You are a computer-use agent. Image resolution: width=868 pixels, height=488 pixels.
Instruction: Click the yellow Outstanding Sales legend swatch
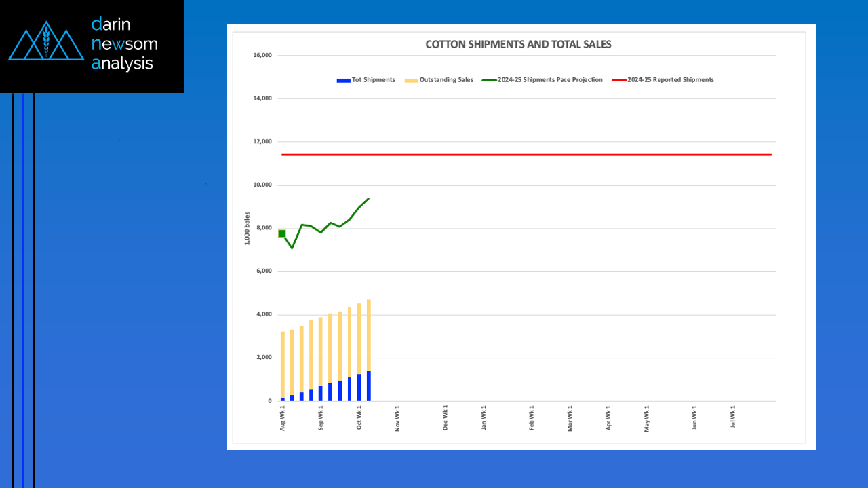(411, 80)
